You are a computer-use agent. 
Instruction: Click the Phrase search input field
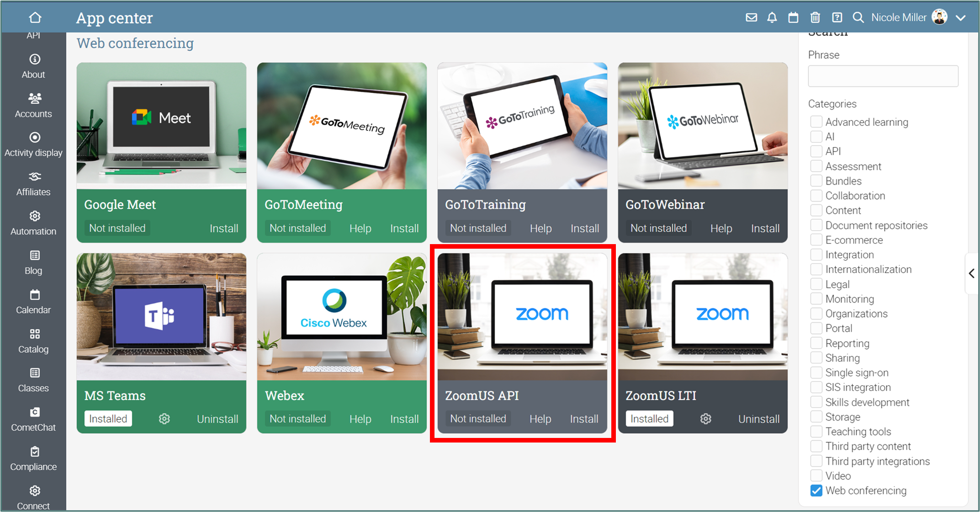click(883, 76)
